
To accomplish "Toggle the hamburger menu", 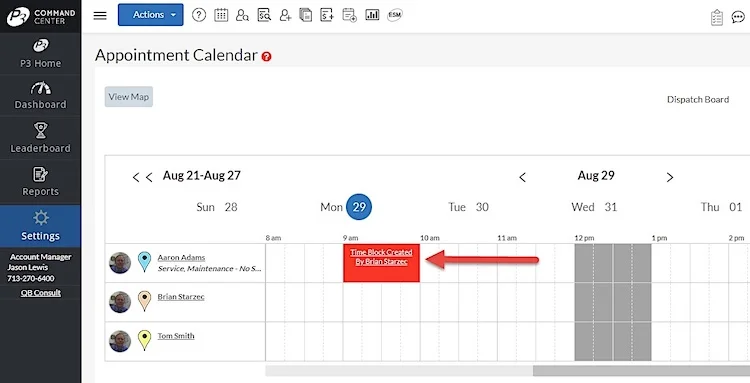I will click(x=100, y=15).
